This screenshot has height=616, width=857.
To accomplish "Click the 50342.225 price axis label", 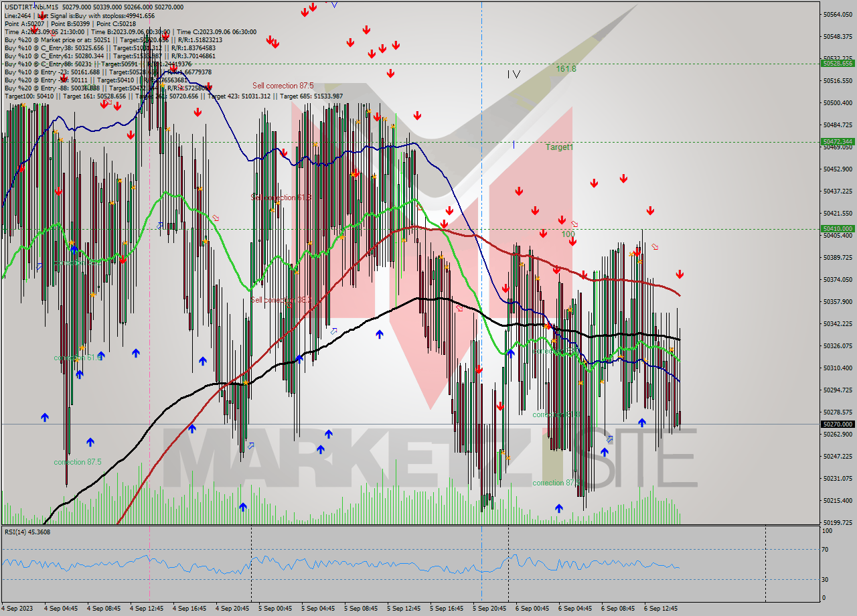I will pos(838,323).
